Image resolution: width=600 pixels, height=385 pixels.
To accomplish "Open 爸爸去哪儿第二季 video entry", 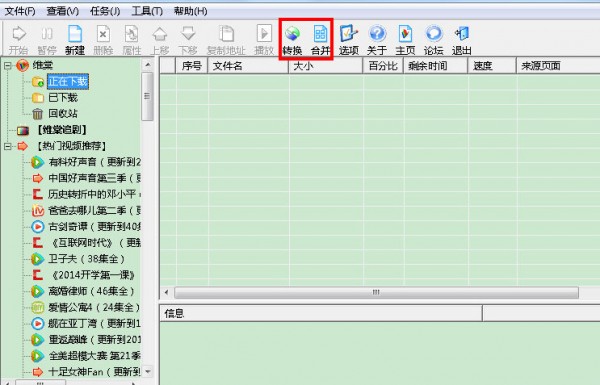I will 95,210.
